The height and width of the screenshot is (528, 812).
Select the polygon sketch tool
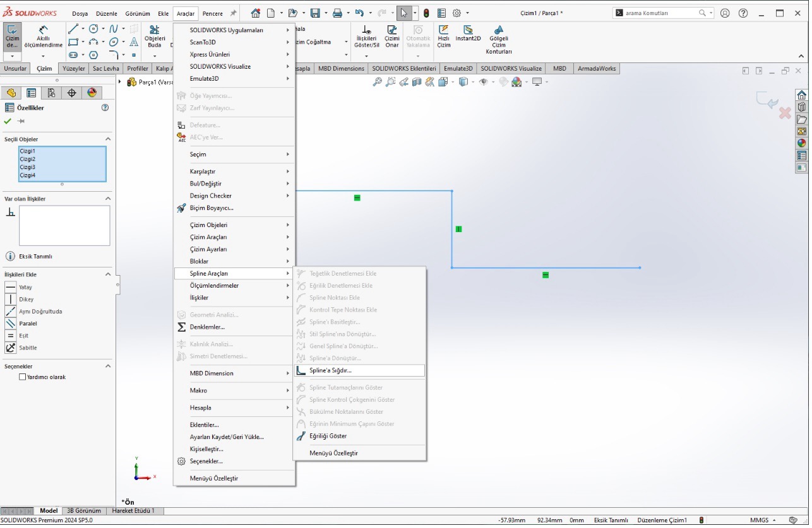93,56
